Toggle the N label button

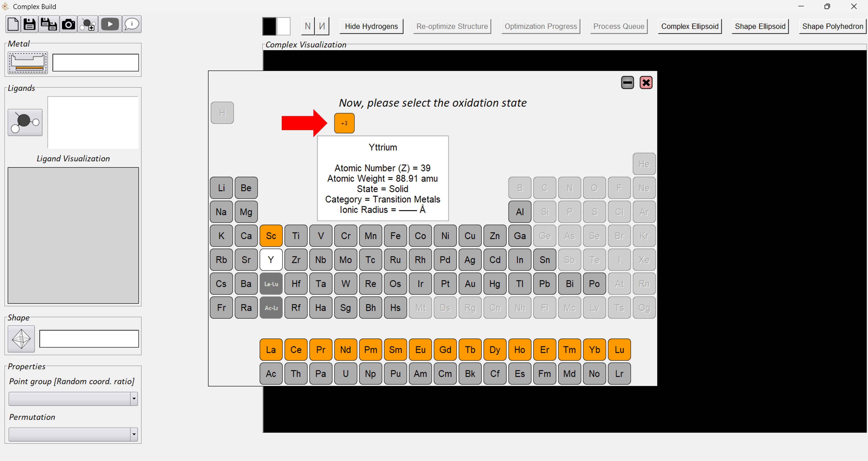307,26
